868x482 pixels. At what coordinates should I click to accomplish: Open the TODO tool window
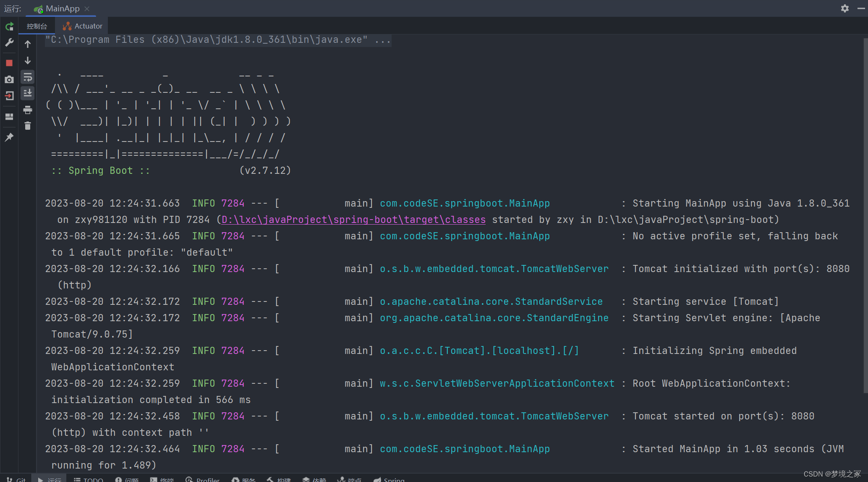tap(88, 479)
